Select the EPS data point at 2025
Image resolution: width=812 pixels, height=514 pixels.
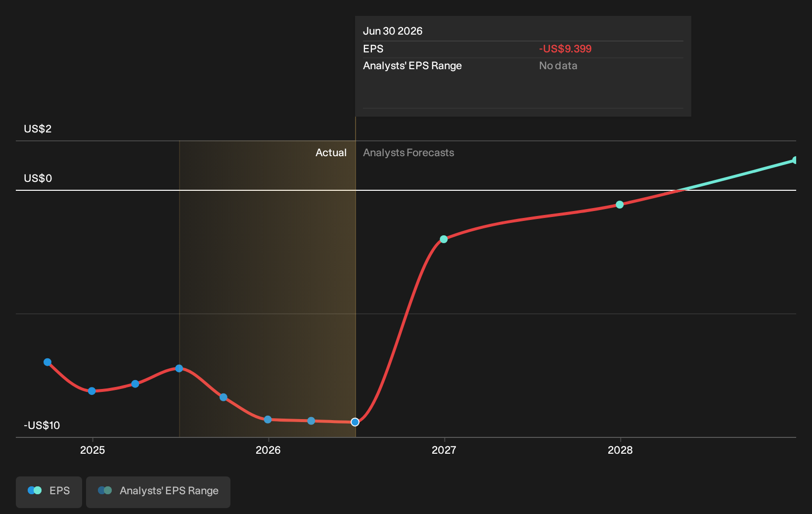click(x=92, y=391)
